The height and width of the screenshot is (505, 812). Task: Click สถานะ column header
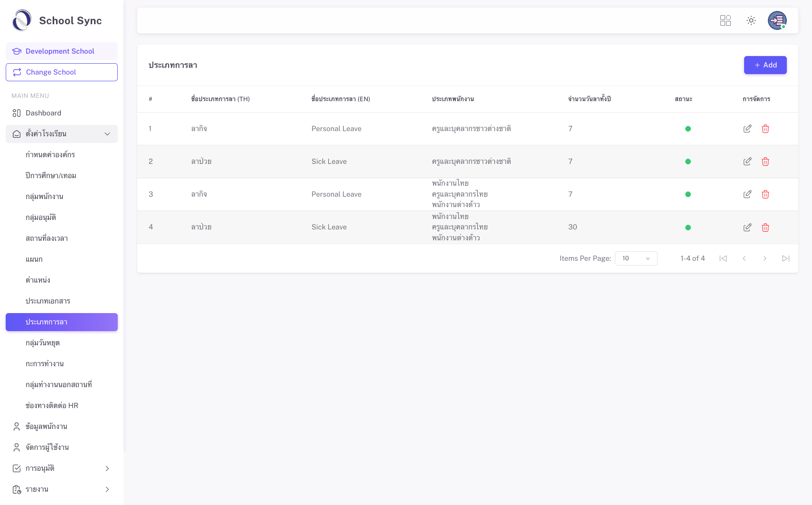point(684,99)
